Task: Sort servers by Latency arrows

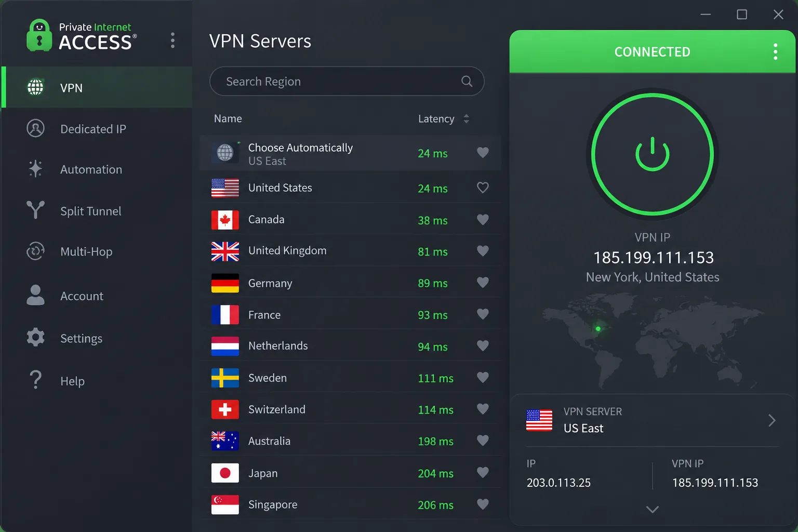Action: [466, 119]
